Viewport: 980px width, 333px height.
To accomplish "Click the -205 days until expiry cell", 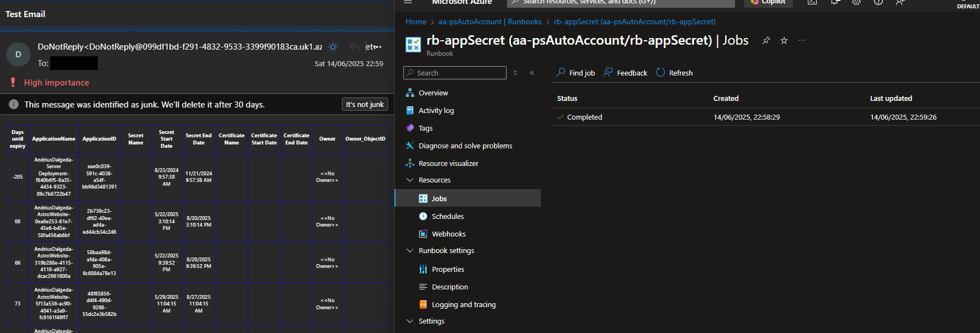I will [18, 176].
